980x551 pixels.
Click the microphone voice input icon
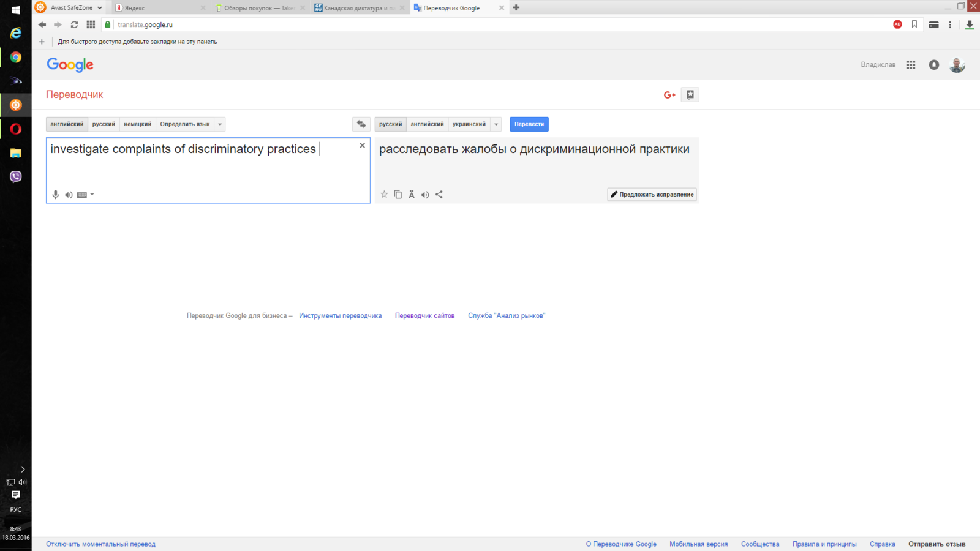tap(56, 195)
